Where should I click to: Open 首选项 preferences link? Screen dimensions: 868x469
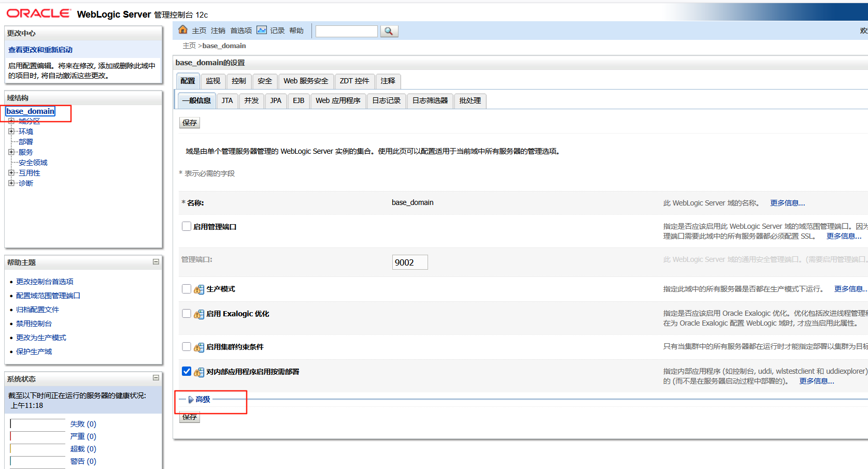241,31
